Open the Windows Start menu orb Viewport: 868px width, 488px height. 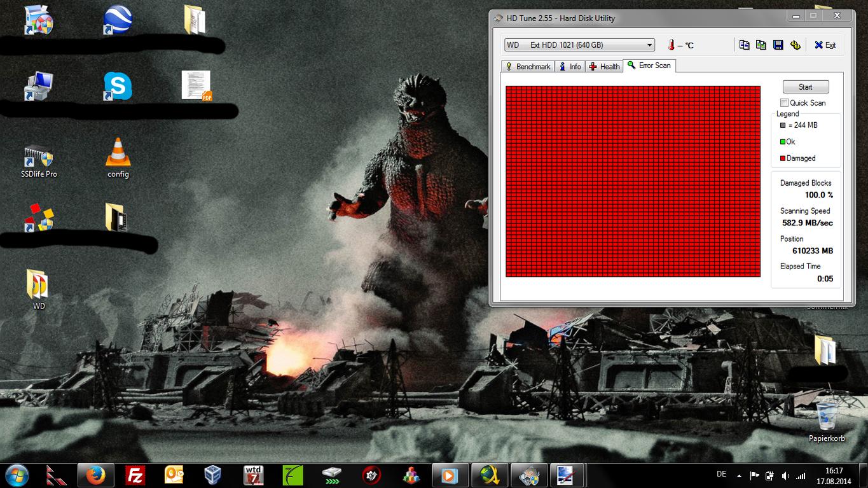tap(17, 475)
